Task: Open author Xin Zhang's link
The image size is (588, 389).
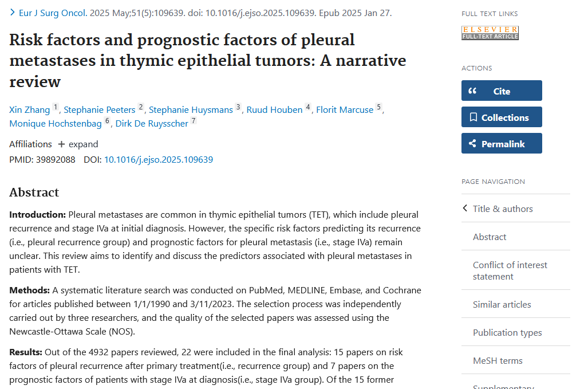Action: [30, 110]
